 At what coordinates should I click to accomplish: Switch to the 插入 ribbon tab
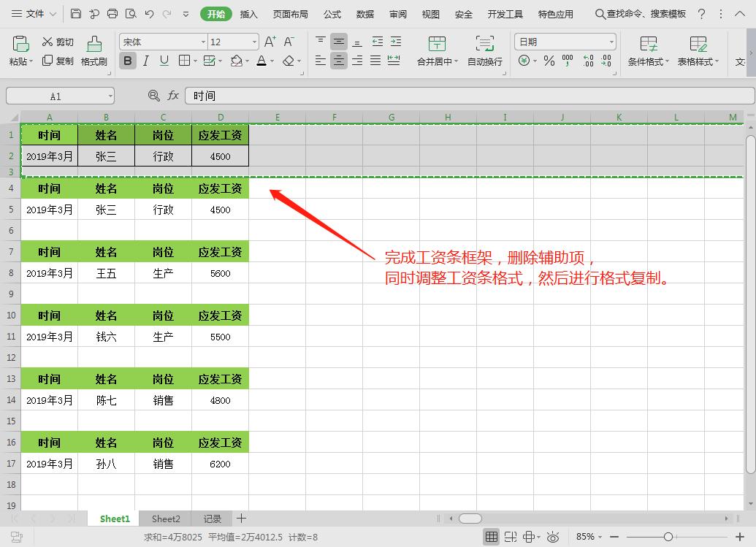click(248, 13)
